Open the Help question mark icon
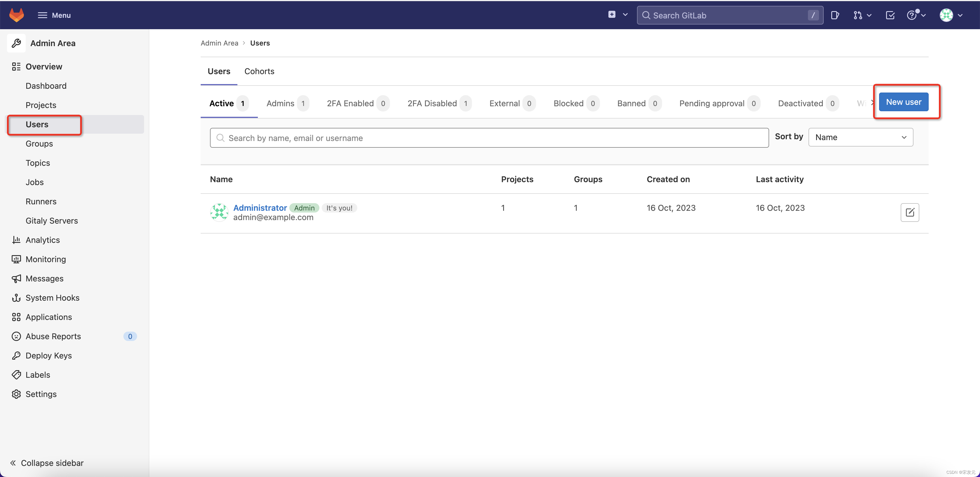980x477 pixels. point(912,15)
